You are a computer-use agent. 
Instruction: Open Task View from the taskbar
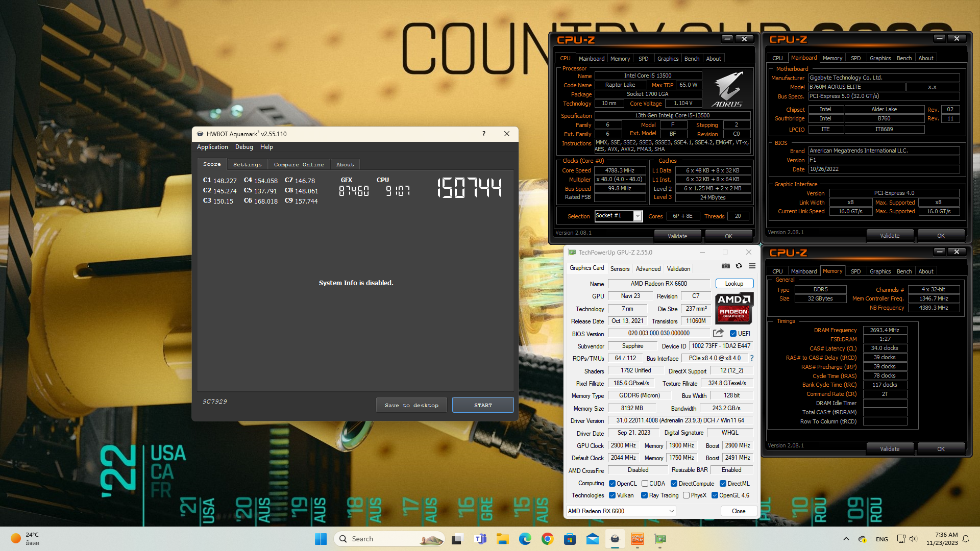tap(457, 539)
